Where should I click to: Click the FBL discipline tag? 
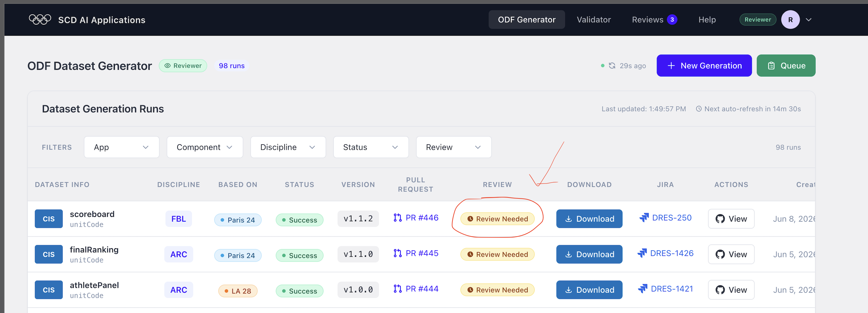coord(179,219)
